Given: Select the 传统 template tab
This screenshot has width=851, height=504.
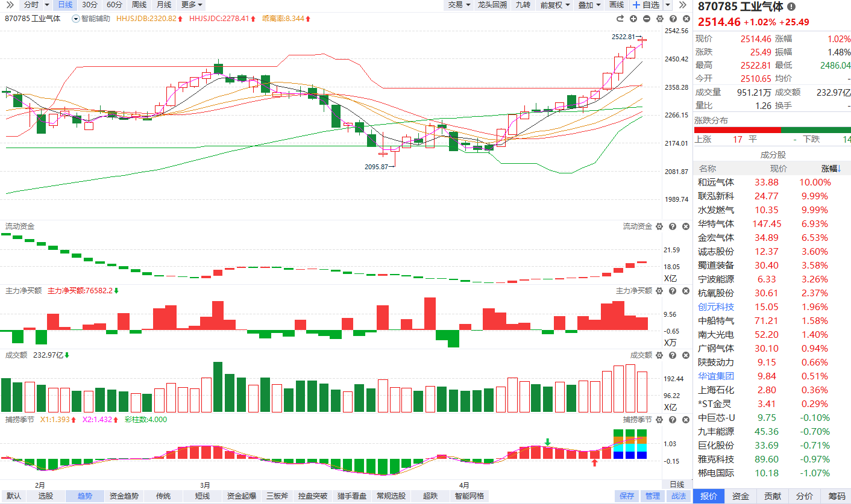Looking at the screenshot, I should pos(163,496).
